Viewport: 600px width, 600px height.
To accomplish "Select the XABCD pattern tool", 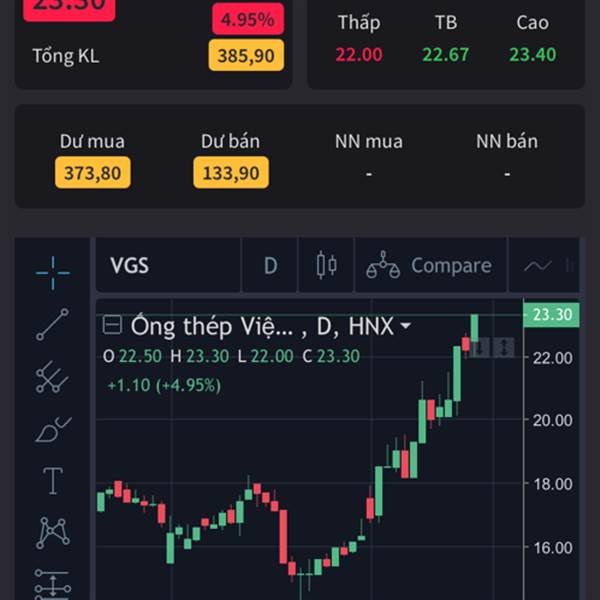I will coord(53,533).
